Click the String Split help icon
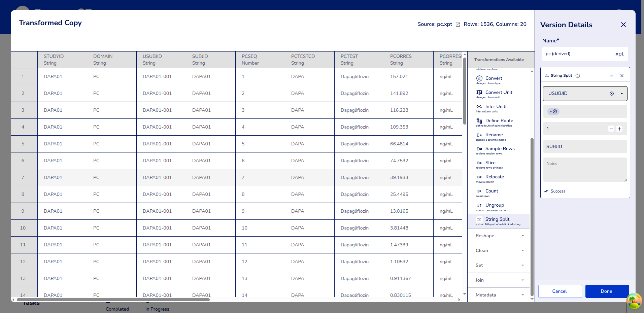Screen dimensions: 644x313 click(578, 76)
